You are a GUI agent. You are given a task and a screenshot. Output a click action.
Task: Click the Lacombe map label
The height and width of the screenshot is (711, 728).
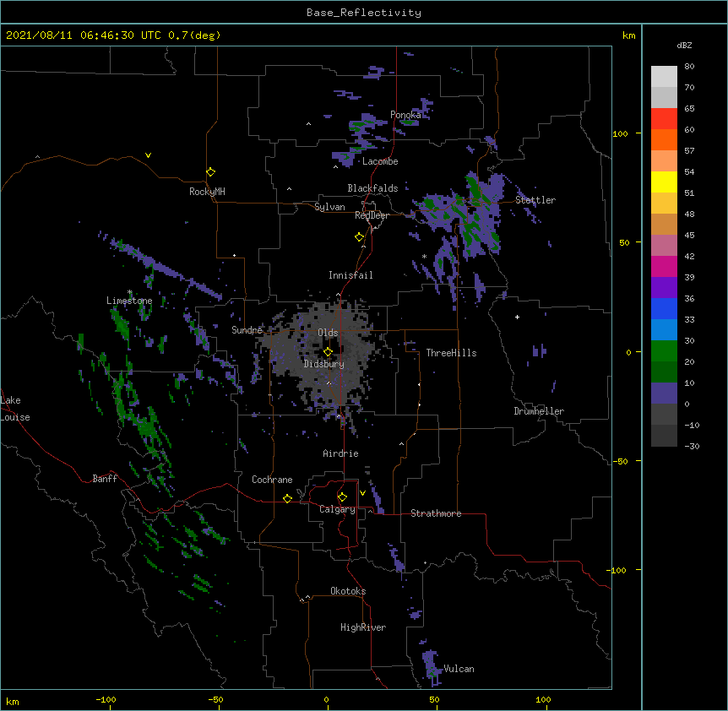pos(380,161)
